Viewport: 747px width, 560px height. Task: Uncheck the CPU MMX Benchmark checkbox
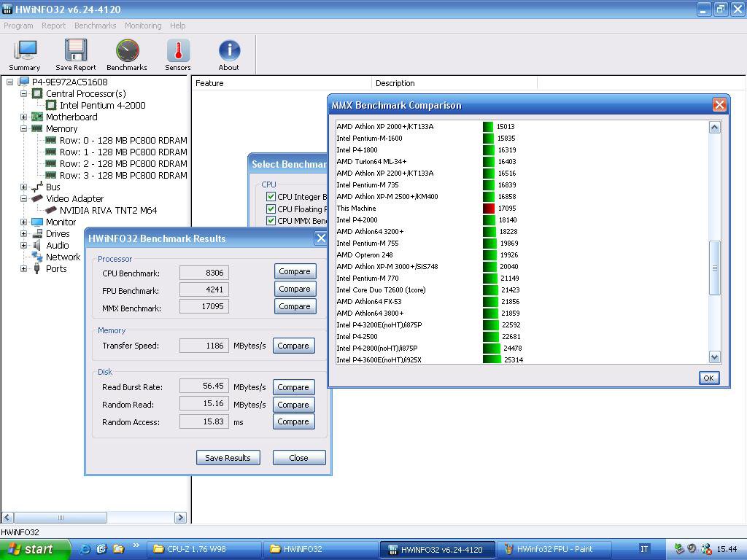click(x=271, y=221)
